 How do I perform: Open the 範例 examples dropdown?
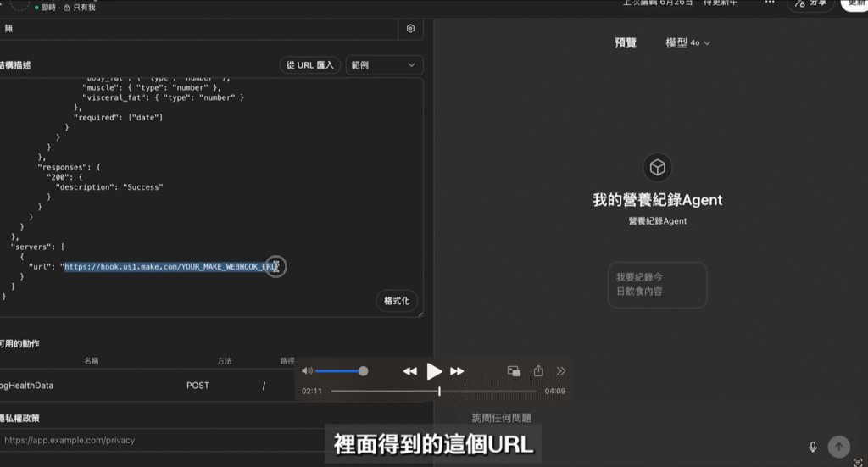tap(384, 65)
